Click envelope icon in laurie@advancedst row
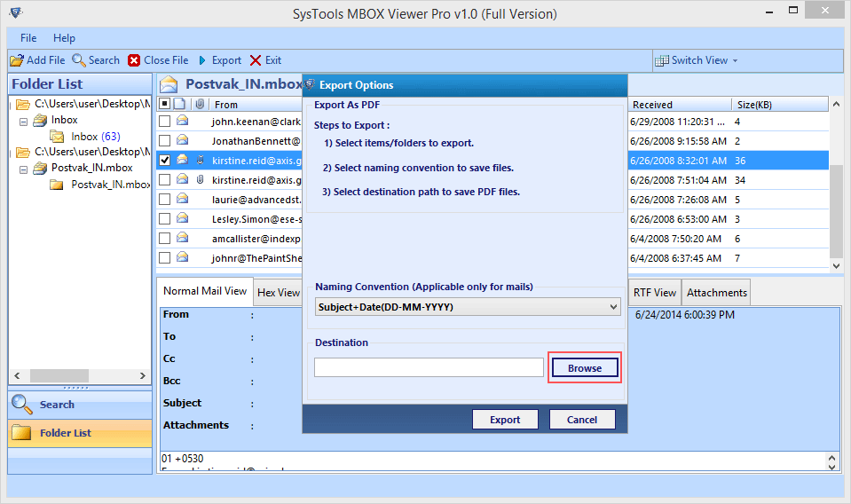 point(183,199)
